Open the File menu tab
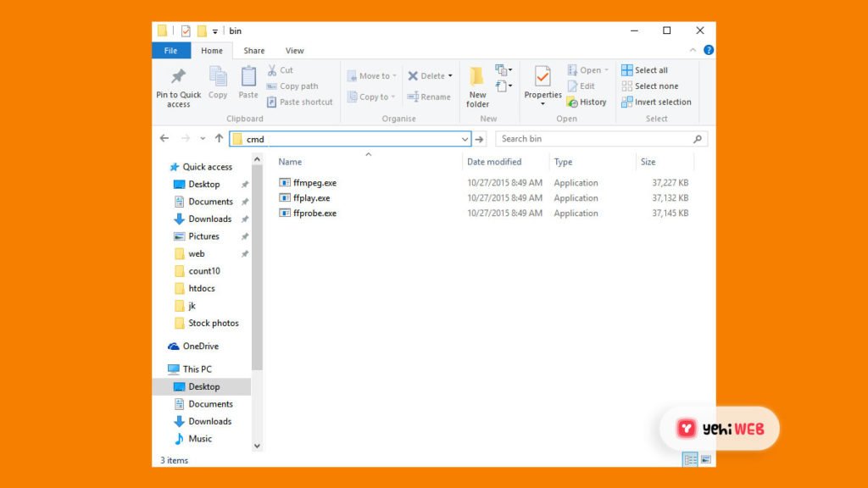Viewport: 868px width, 488px height. [x=170, y=51]
